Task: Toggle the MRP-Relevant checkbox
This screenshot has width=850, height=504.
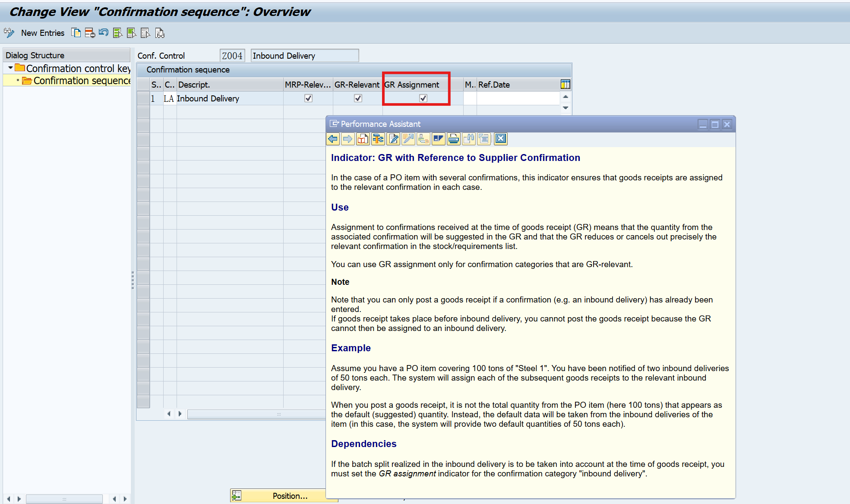Action: pyautogui.click(x=308, y=98)
